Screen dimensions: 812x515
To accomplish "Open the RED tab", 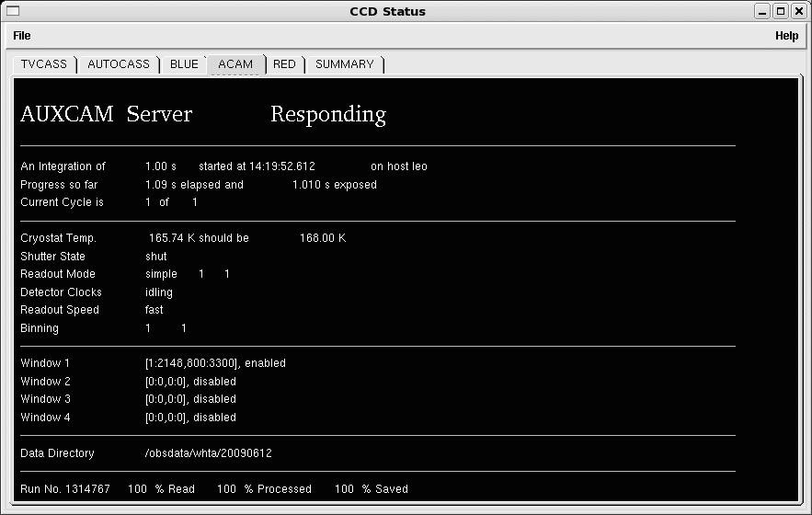I will [285, 64].
